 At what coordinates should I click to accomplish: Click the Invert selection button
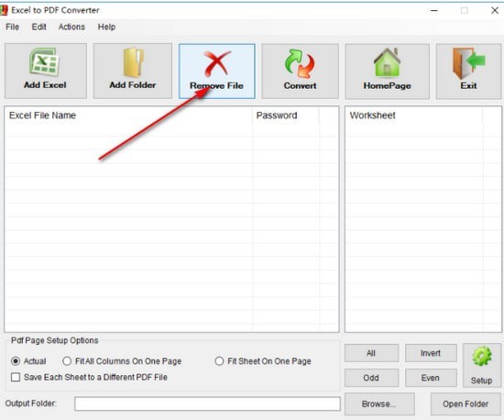point(431,353)
